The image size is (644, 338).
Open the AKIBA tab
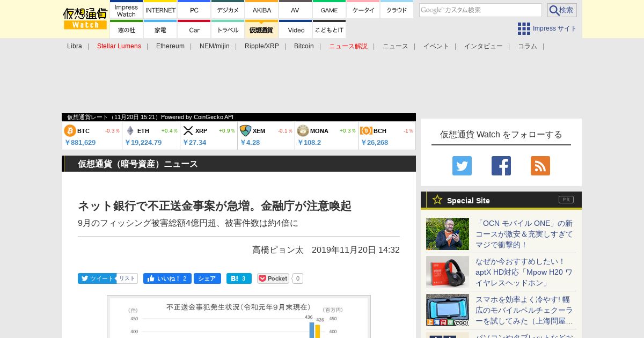[x=262, y=10]
